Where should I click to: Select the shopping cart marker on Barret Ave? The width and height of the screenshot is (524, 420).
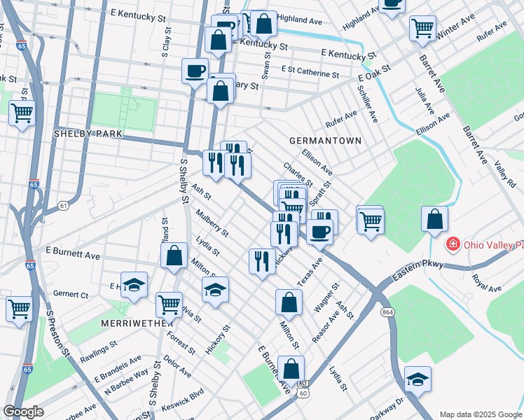click(422, 31)
